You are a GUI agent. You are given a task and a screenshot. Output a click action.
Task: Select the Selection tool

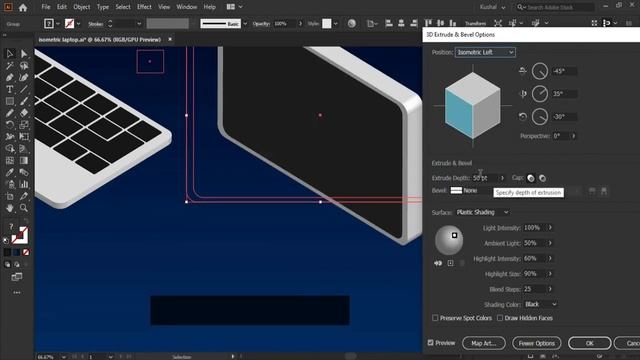coord(10,53)
